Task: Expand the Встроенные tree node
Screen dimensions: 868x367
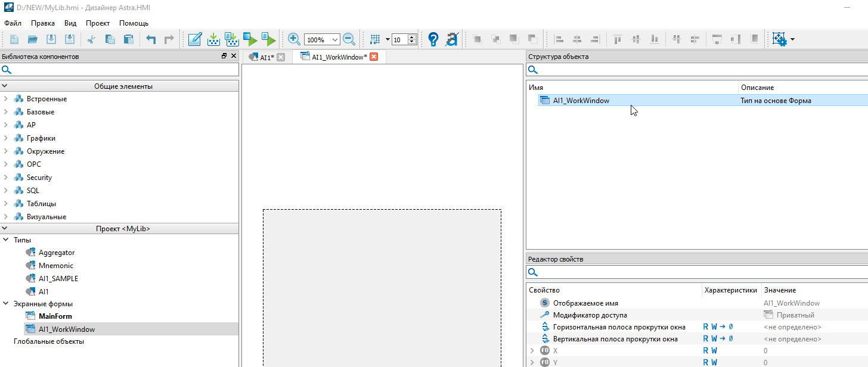Action: point(5,99)
